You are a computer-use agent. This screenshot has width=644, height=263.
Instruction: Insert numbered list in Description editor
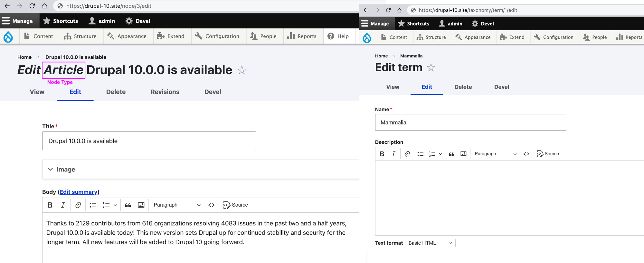coord(432,154)
